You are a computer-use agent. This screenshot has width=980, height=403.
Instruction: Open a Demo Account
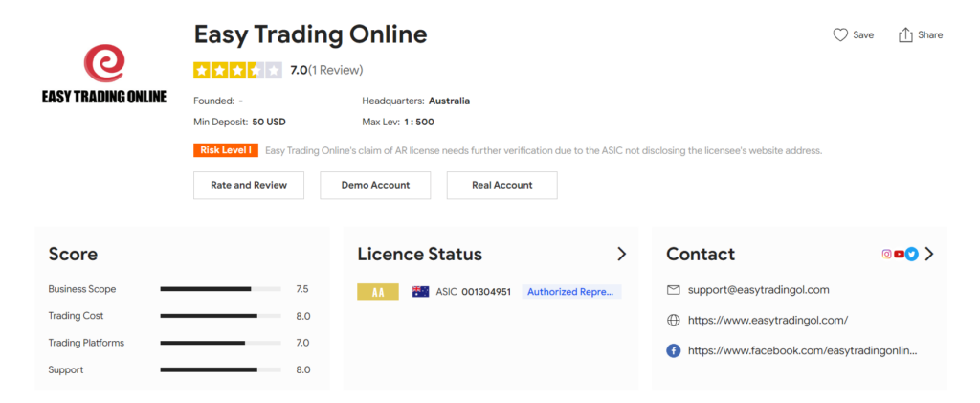[375, 186]
